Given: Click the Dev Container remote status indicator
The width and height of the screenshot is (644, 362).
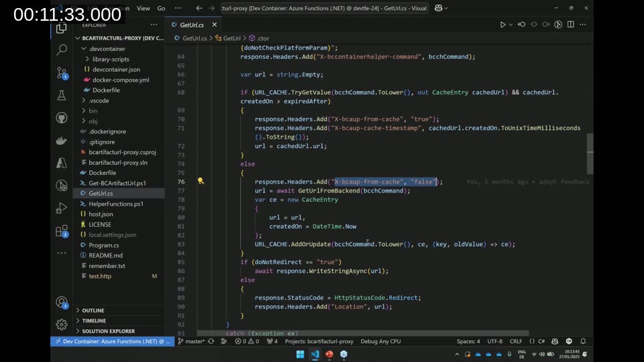Looking at the screenshot, I should pos(113,341).
